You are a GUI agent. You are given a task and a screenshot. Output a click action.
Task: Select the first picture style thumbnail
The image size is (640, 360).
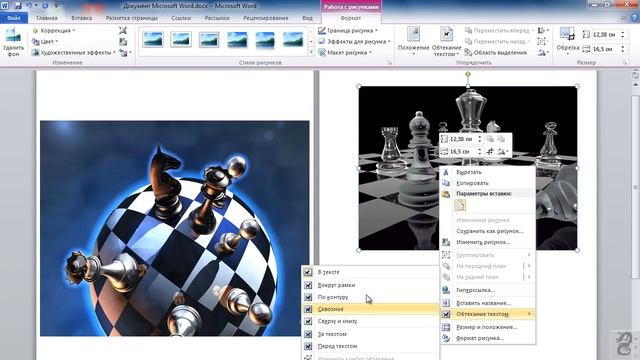[153, 40]
